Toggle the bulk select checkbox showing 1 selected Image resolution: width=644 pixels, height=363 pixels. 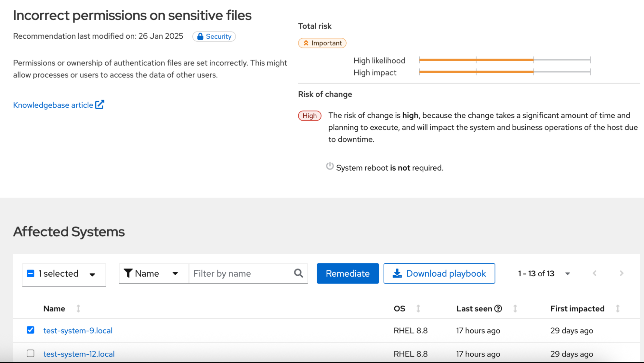pyautogui.click(x=31, y=273)
